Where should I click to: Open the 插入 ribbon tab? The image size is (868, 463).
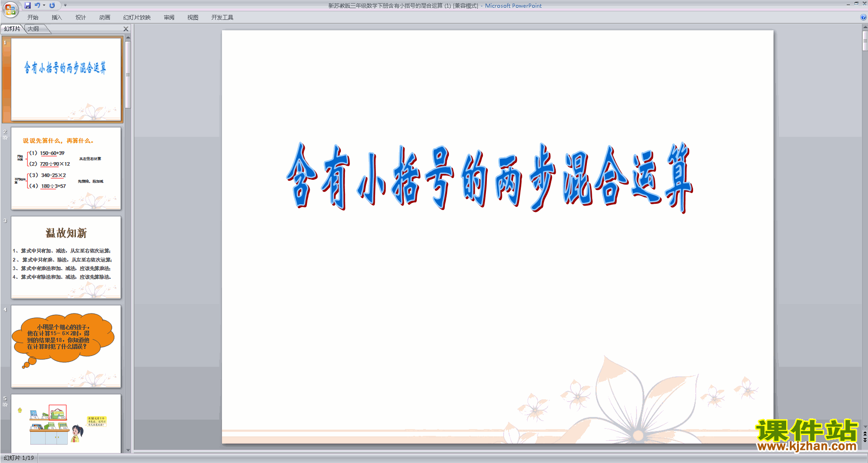[57, 18]
